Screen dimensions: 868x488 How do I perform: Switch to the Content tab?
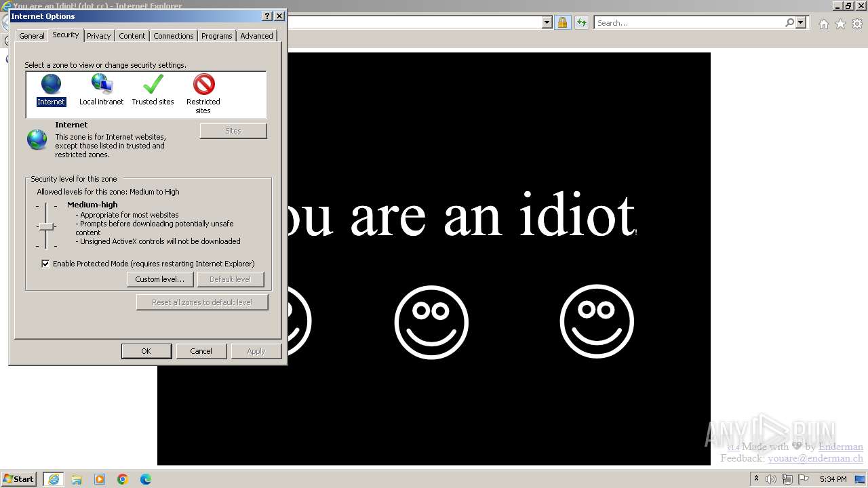[x=132, y=36]
